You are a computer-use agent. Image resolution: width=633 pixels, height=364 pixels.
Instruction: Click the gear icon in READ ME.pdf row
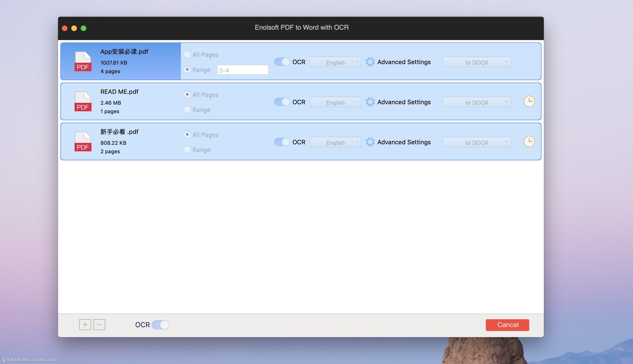tap(370, 102)
